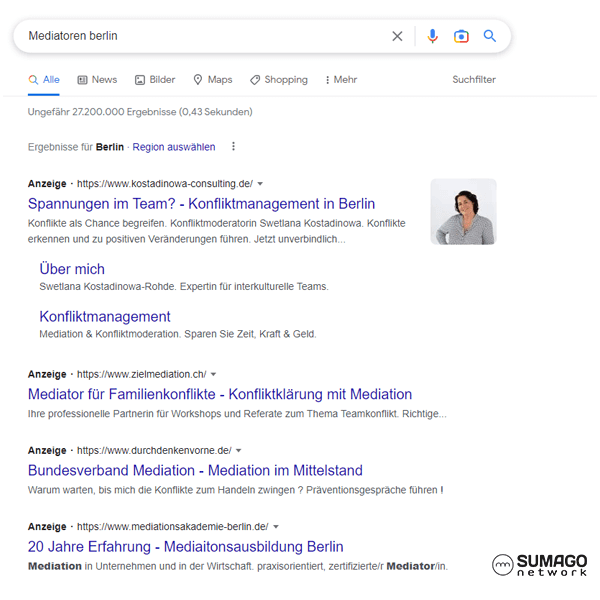600x600 pixels.
Task: Click the Sparen Sie Zeit, Kraft & Geld text
Action: [x=250, y=334]
